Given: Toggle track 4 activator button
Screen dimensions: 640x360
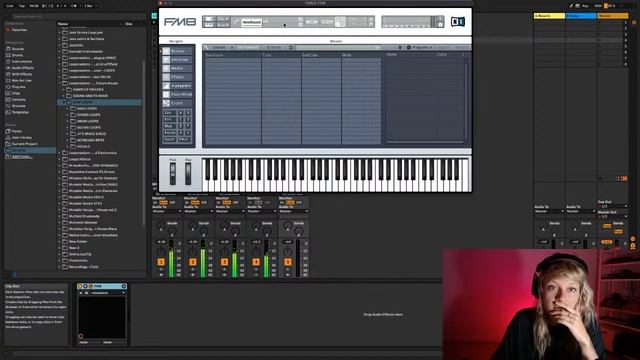Looking at the screenshot, I should (256, 262).
